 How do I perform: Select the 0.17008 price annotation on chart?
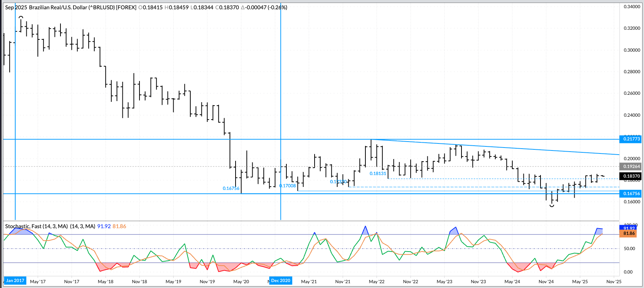click(287, 186)
